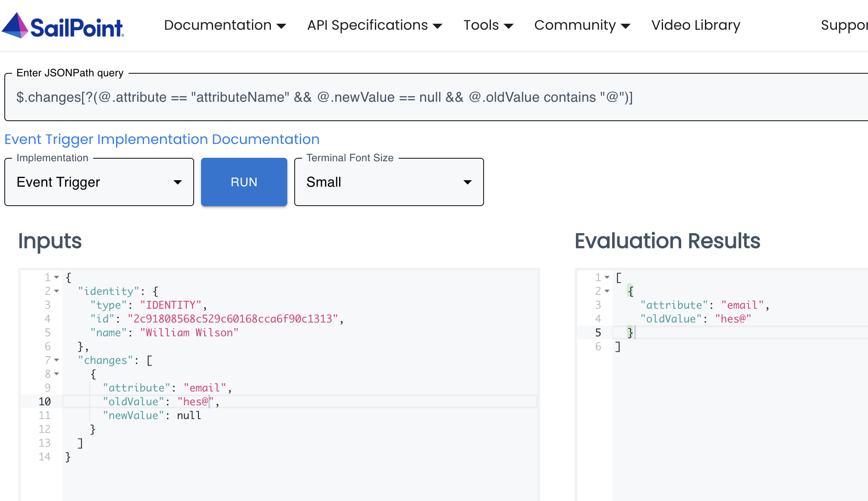Screen dimensions: 868x501
Task: Fold the result object on line 2
Action: 607,291
